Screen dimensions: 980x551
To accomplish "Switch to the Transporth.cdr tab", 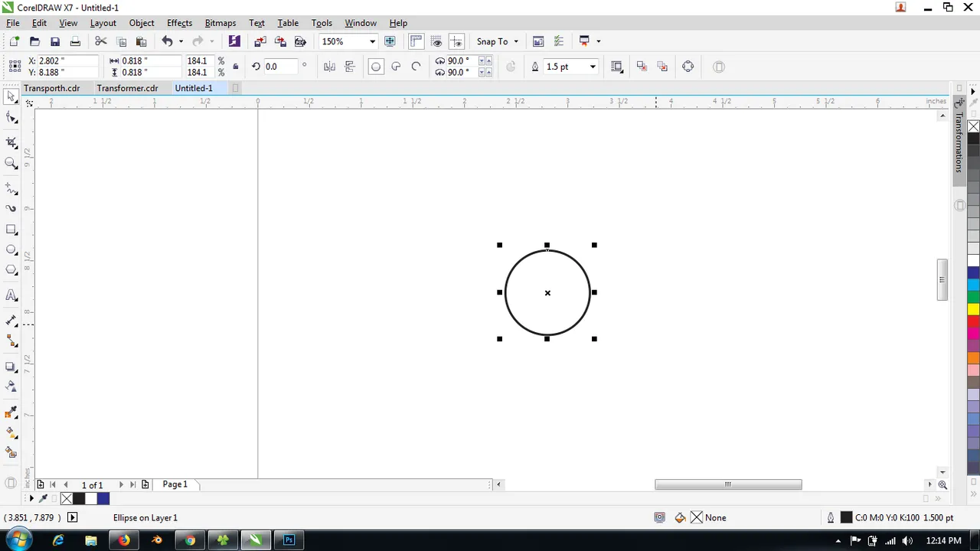I will (51, 88).
